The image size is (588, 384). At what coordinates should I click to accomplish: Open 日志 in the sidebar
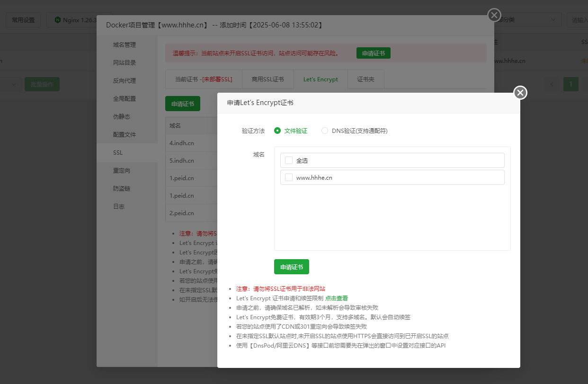[127, 207]
